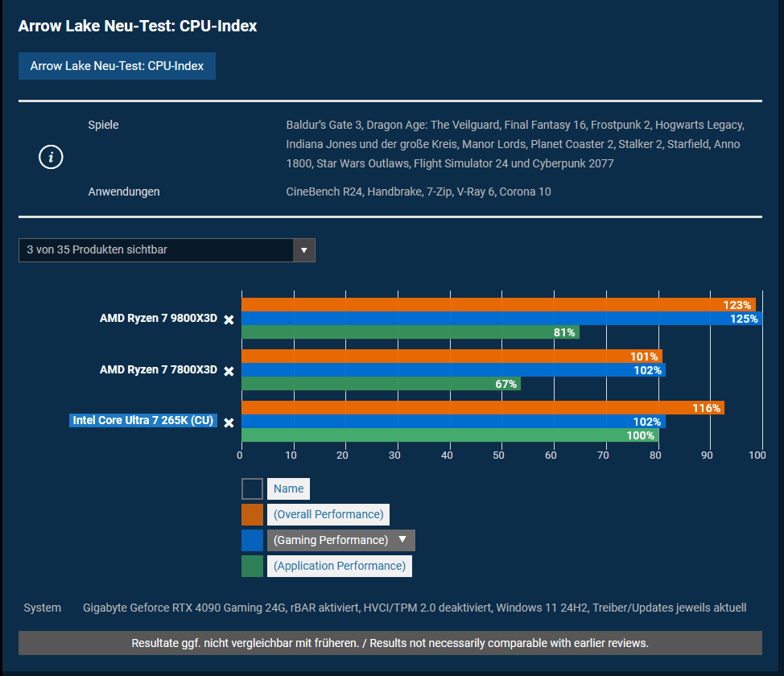
Task: Click the 67% green bar of 7800X3D
Action: pos(381,384)
